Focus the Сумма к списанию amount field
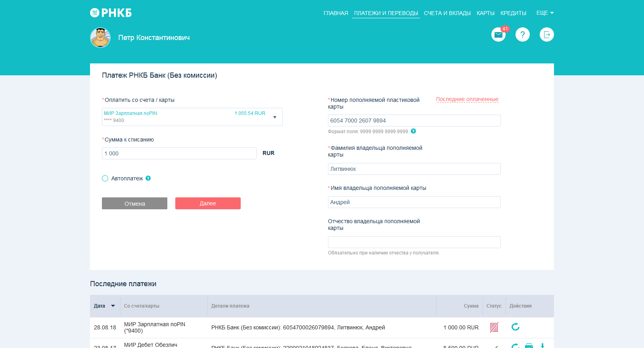This screenshot has width=644, height=348. pyautogui.click(x=179, y=153)
